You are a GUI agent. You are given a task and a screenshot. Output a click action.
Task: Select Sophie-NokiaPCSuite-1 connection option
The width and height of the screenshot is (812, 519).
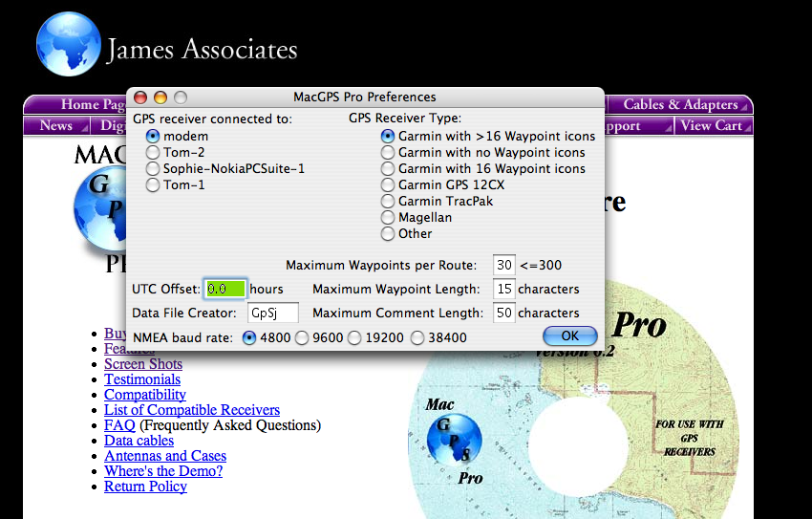point(153,169)
